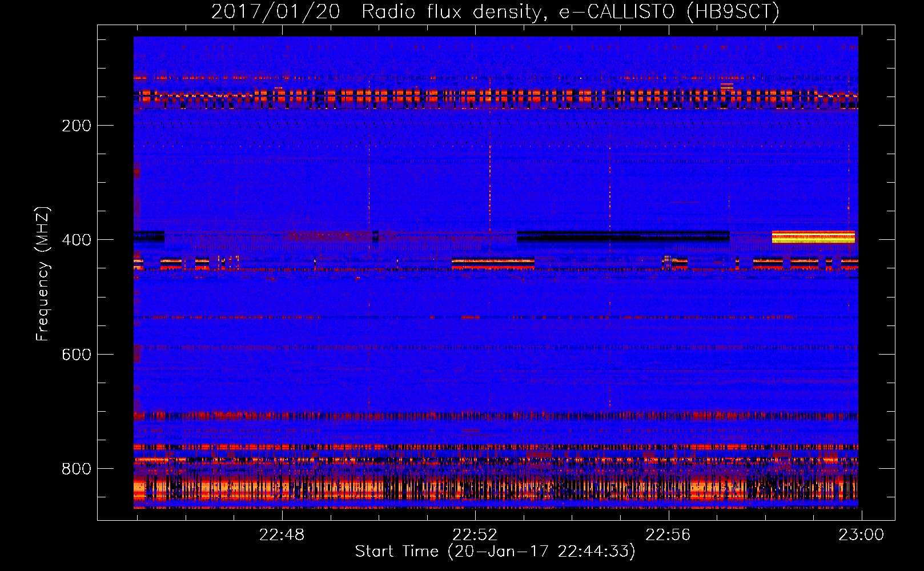
Task: Click the bright yellow burst near 400 MHz
Action: coord(813,237)
